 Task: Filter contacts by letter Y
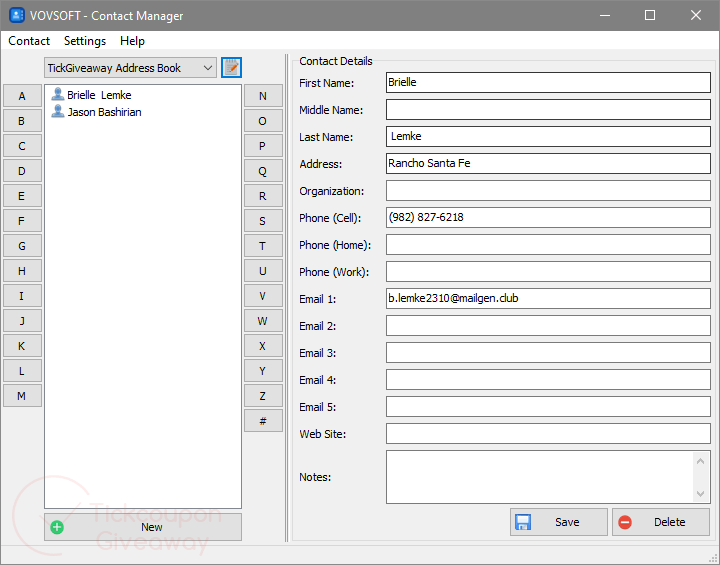pyautogui.click(x=263, y=371)
